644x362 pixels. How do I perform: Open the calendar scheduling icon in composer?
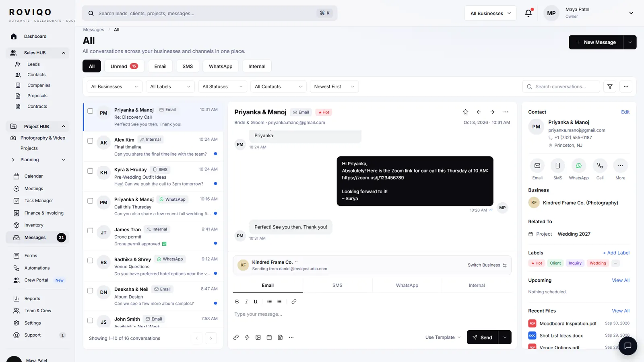pos(269,337)
